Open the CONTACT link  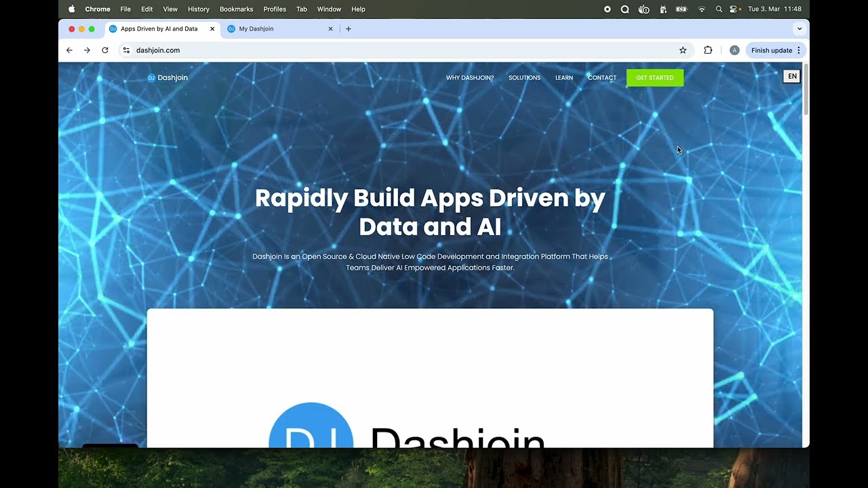click(602, 78)
